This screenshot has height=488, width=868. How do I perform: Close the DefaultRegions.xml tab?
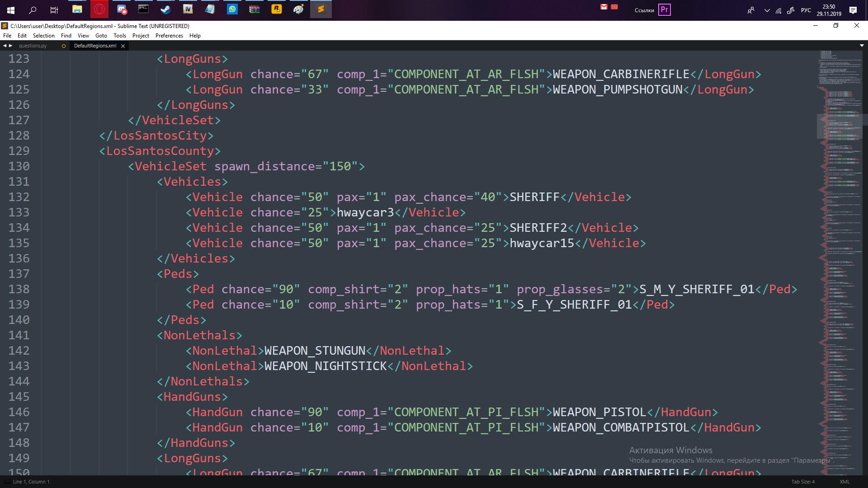pyautogui.click(x=123, y=46)
